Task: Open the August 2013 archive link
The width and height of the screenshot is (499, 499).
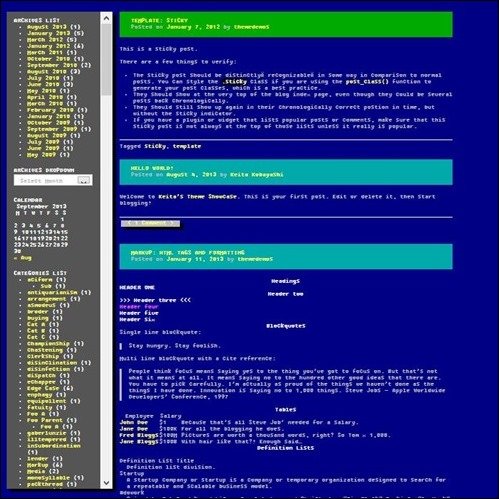Action: (x=46, y=27)
